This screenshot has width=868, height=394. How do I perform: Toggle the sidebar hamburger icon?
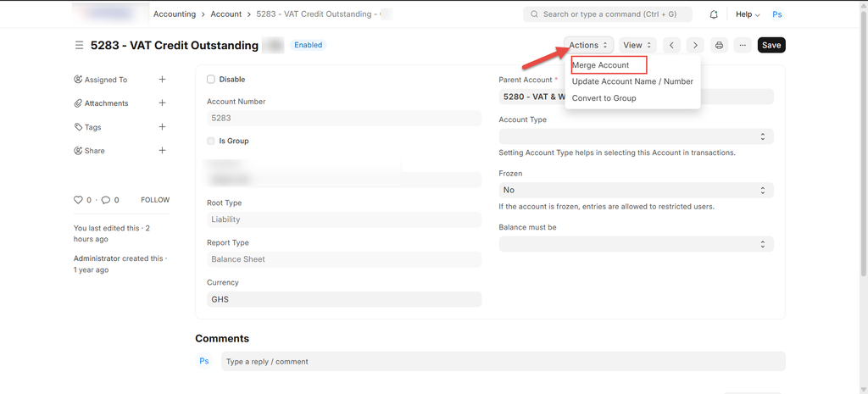coord(79,45)
